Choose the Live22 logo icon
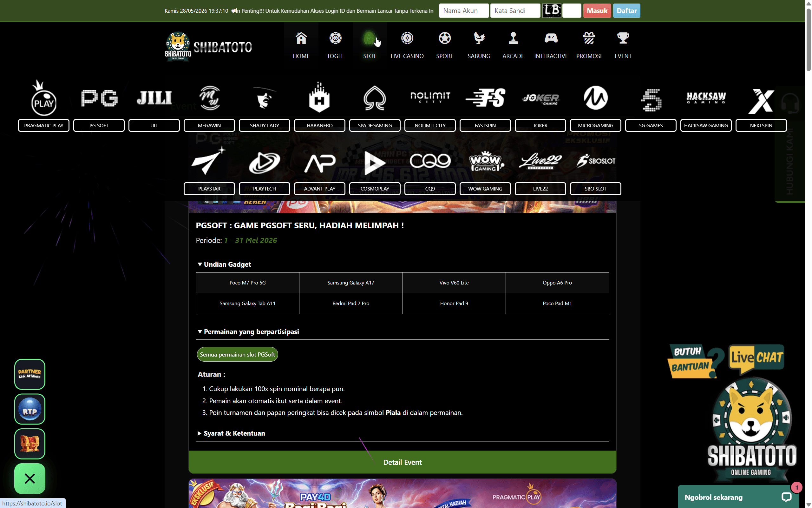 (540, 161)
